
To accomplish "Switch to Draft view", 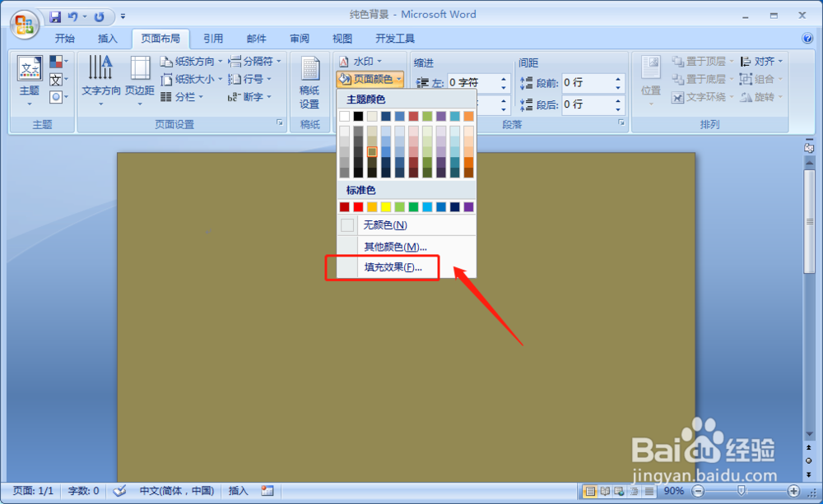I will 649,492.
